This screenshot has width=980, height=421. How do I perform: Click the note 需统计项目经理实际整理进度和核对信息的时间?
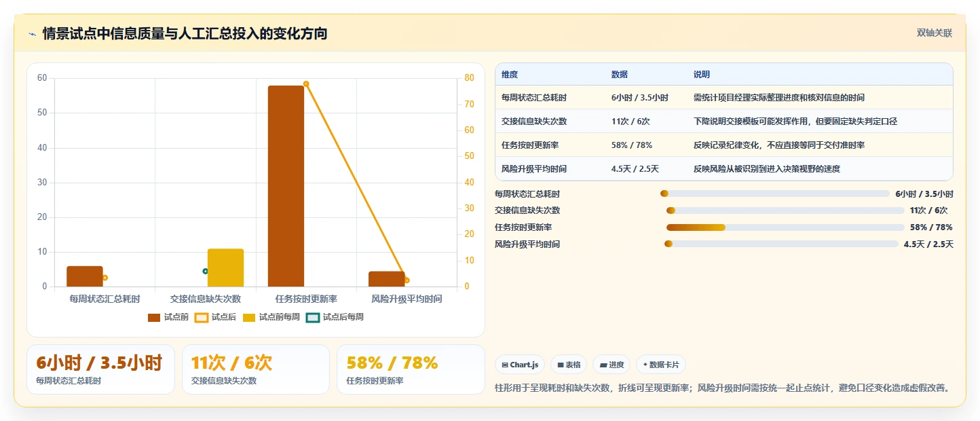779,98
